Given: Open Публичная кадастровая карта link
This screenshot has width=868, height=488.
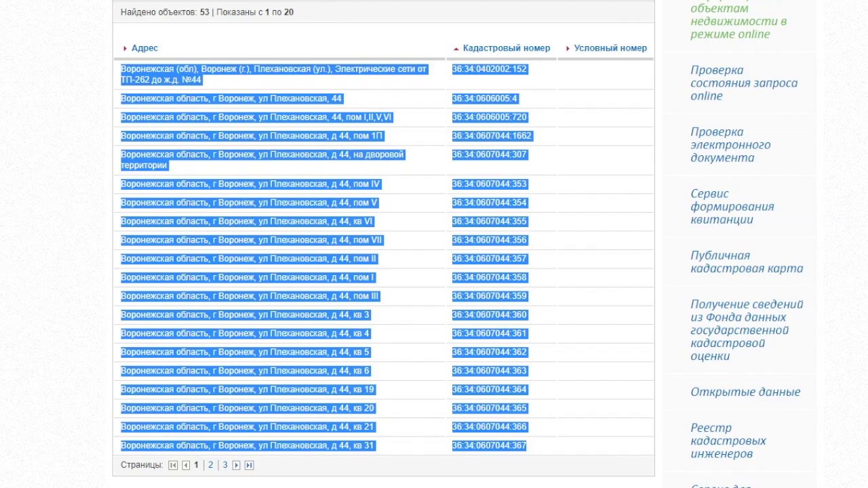Looking at the screenshot, I should click(747, 262).
